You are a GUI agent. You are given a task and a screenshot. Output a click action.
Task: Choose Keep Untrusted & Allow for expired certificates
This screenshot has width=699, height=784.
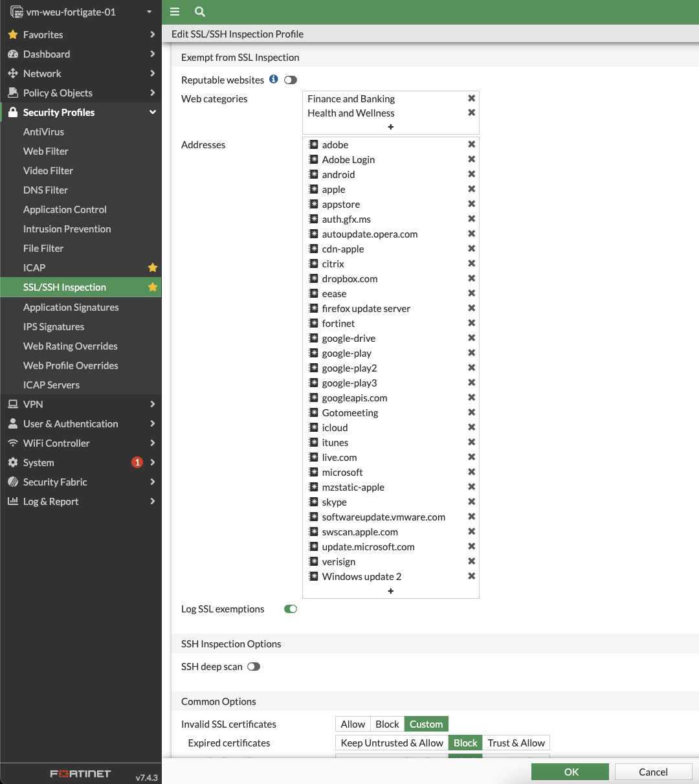(x=392, y=743)
